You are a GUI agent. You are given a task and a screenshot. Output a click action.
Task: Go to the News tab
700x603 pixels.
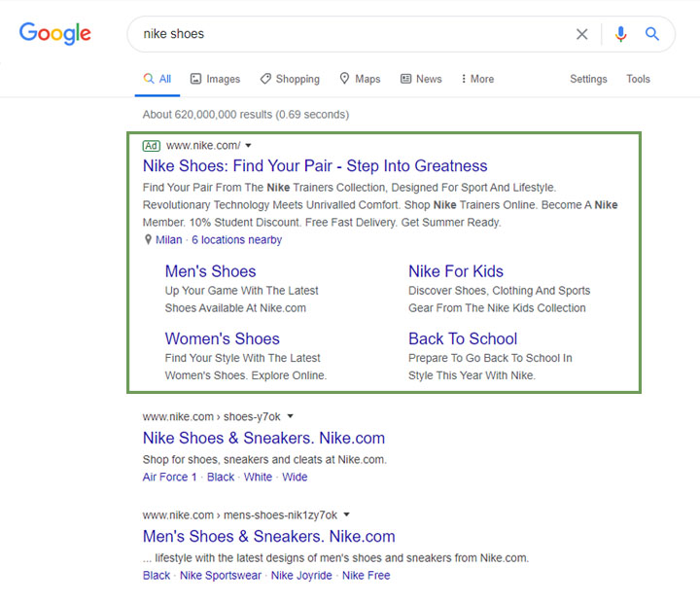[x=420, y=79]
